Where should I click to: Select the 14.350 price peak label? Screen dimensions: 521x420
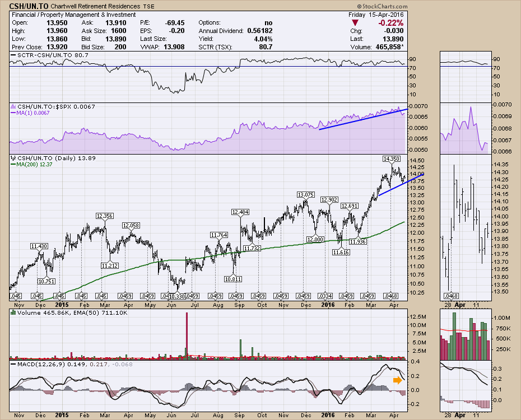tap(391, 159)
